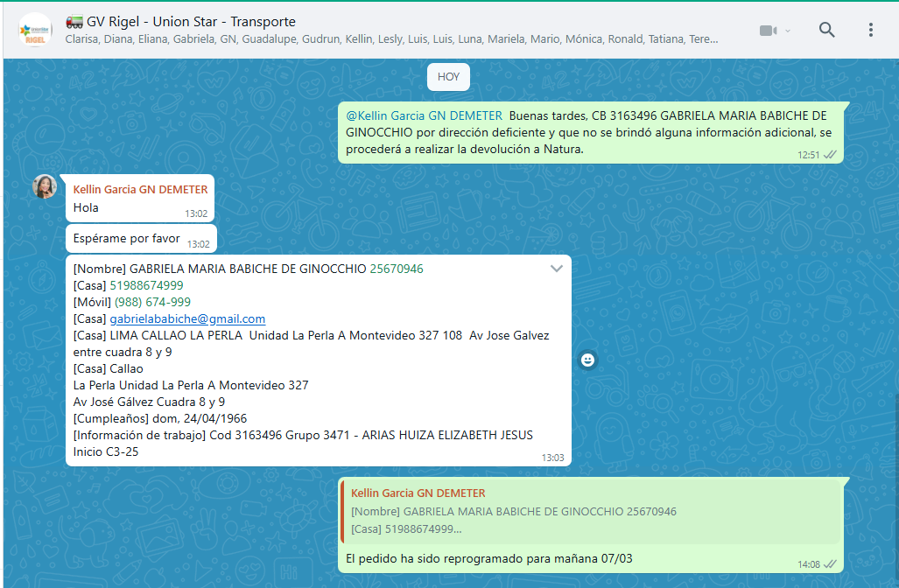Click the HOY date label

point(448,77)
